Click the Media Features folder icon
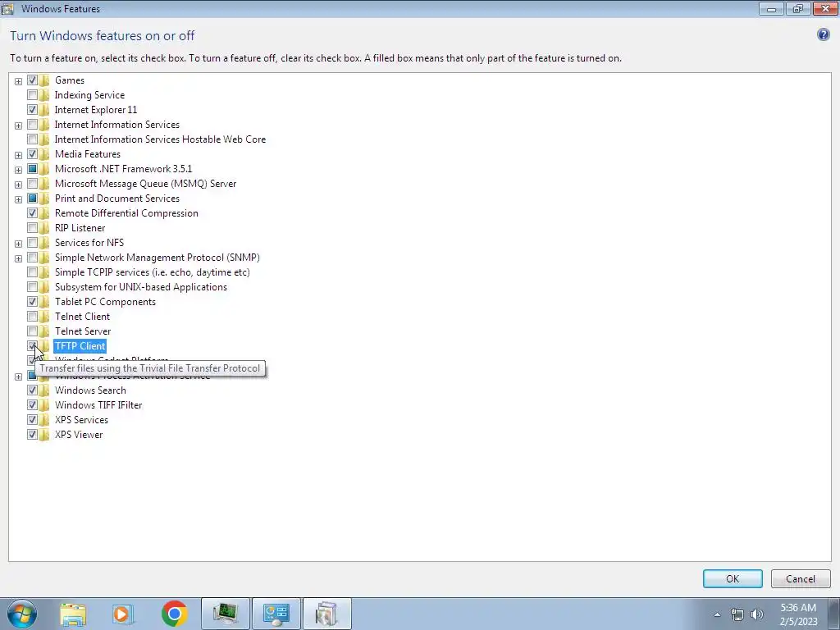Image resolution: width=840 pixels, height=630 pixels. click(x=44, y=154)
